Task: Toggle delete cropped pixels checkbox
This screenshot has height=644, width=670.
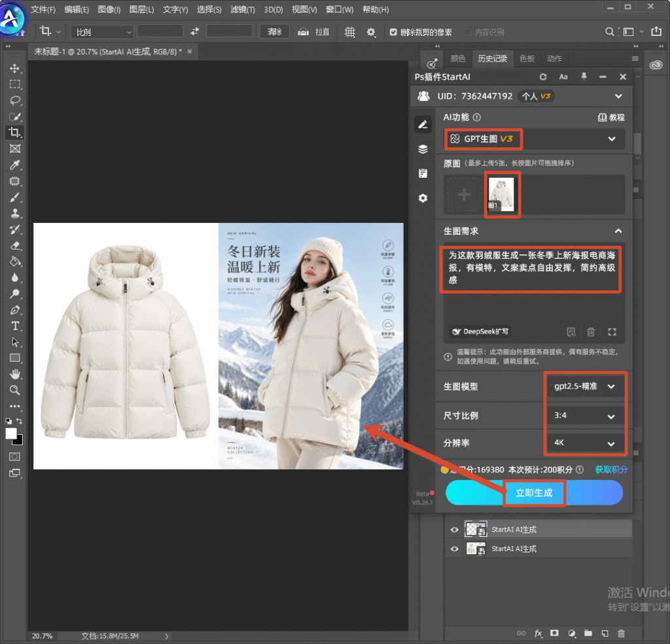Action: (393, 32)
